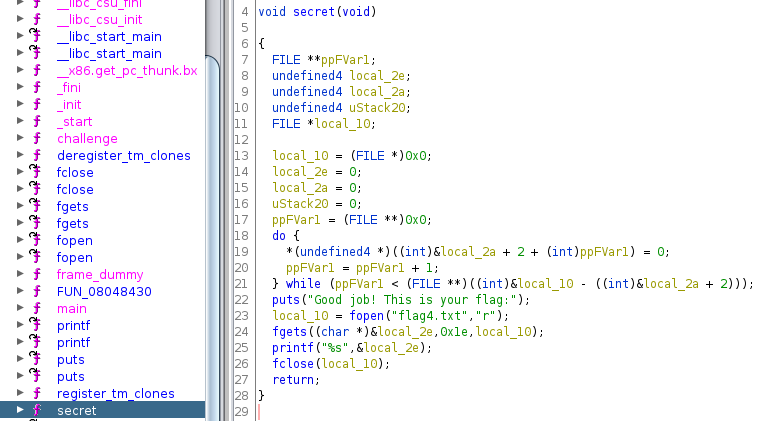Click the printf call in decompiled code
The width and height of the screenshot is (783, 421).
click(x=293, y=348)
